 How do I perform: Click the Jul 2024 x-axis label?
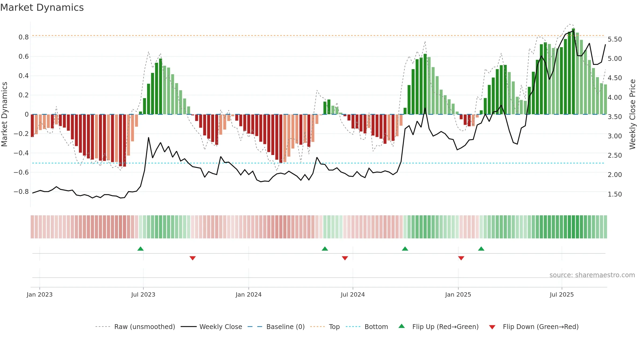click(353, 294)
